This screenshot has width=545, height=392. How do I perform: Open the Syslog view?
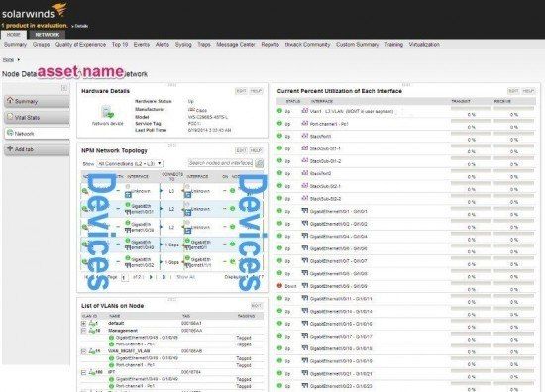point(183,45)
